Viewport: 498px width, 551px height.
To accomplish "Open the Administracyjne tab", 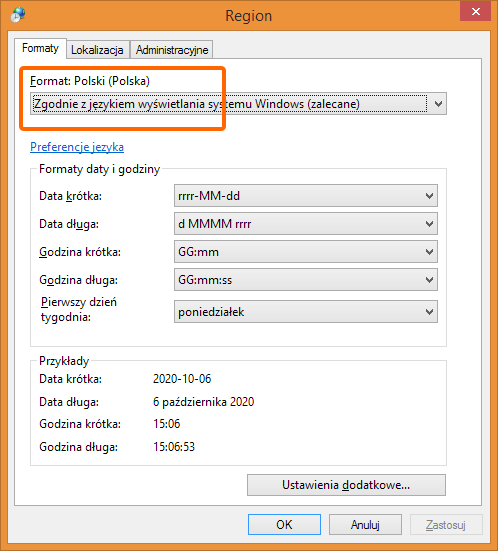I will [x=172, y=50].
